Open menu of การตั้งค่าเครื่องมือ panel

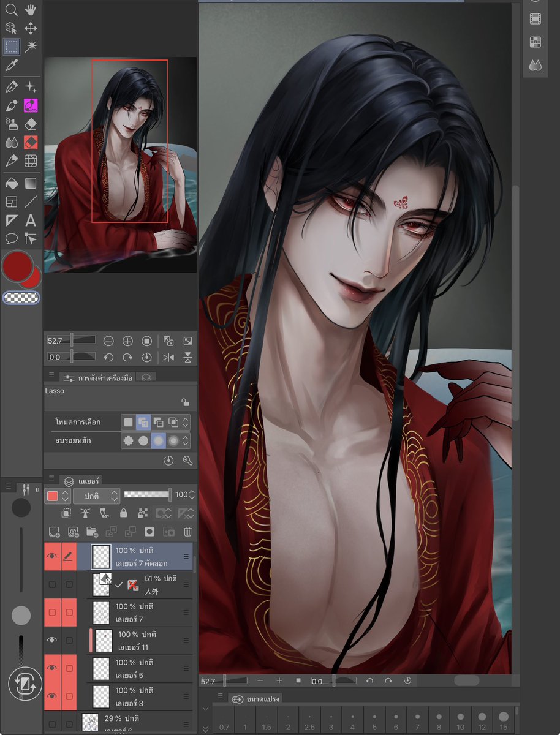pyautogui.click(x=51, y=375)
